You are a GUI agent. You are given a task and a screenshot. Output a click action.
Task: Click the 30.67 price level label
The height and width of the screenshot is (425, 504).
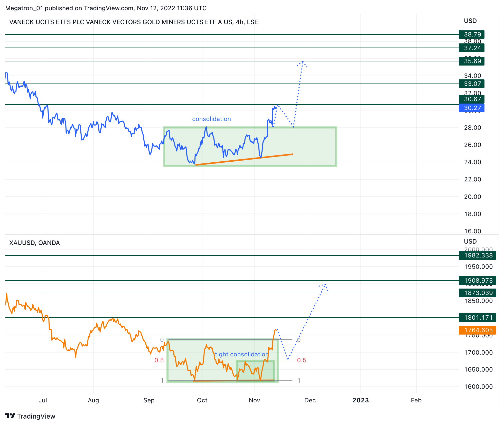[471, 99]
